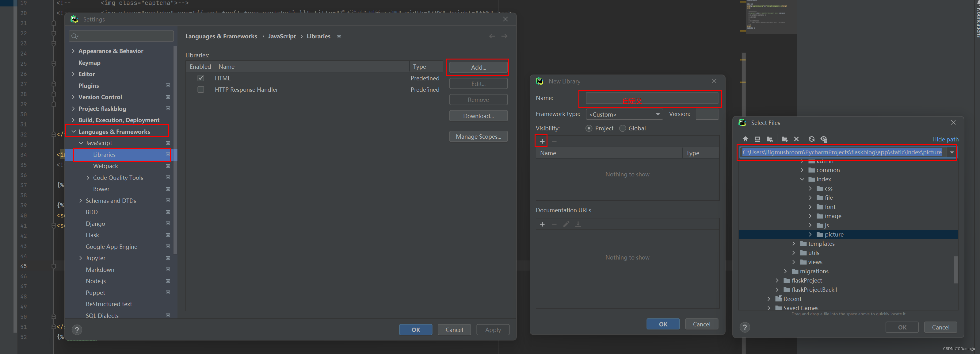Expand the Schemas and DTDs node
This screenshot has height=354, width=980.
point(81,201)
